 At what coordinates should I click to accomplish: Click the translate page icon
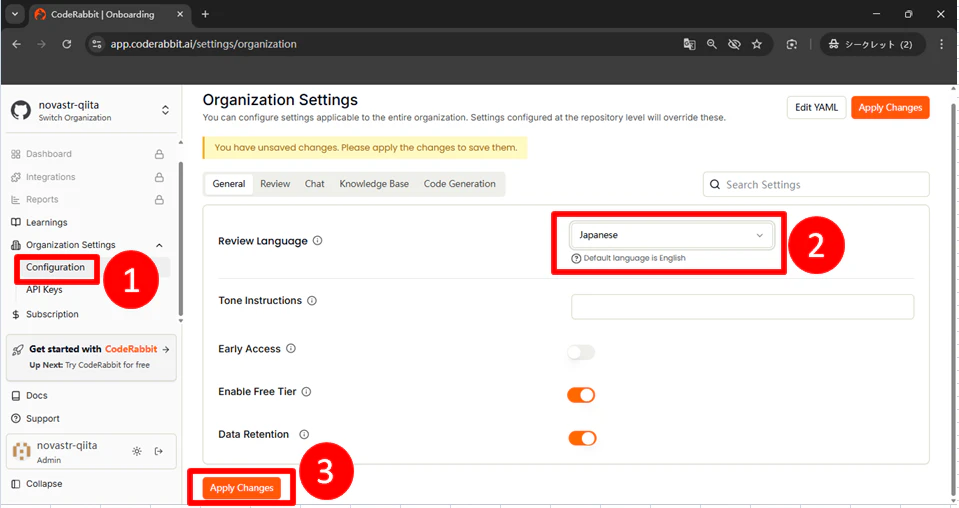[689, 44]
